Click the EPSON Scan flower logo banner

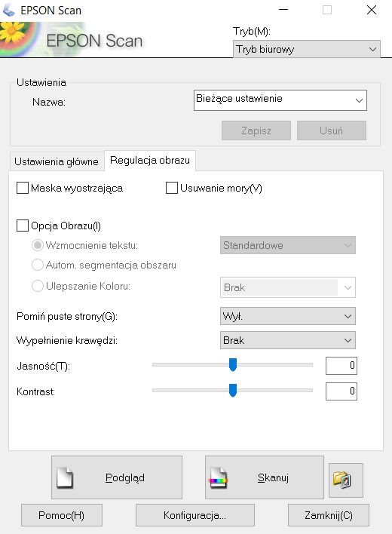tap(72, 40)
